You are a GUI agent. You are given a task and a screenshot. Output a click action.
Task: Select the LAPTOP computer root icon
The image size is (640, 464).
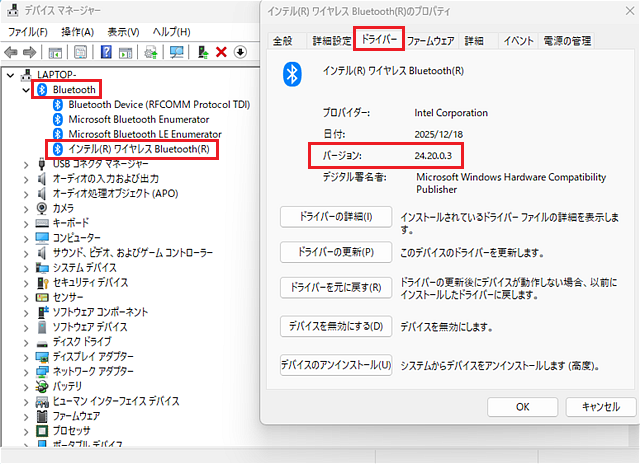coord(26,75)
